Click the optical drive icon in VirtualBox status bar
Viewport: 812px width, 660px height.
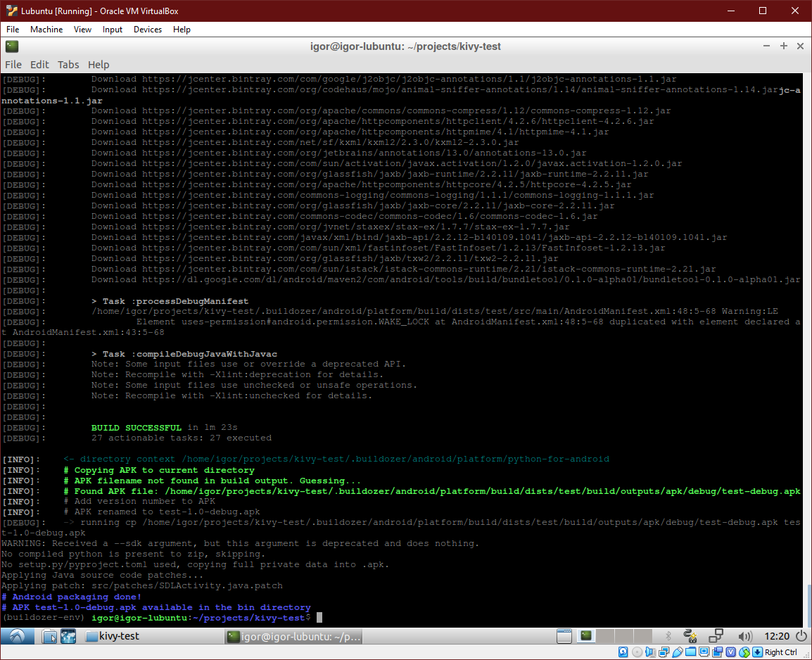click(636, 652)
